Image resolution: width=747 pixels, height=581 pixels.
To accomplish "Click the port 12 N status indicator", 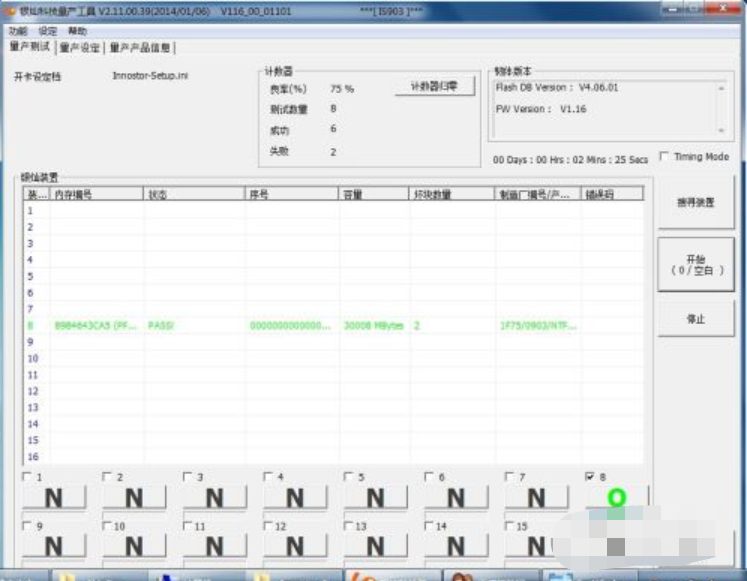I will [x=295, y=546].
